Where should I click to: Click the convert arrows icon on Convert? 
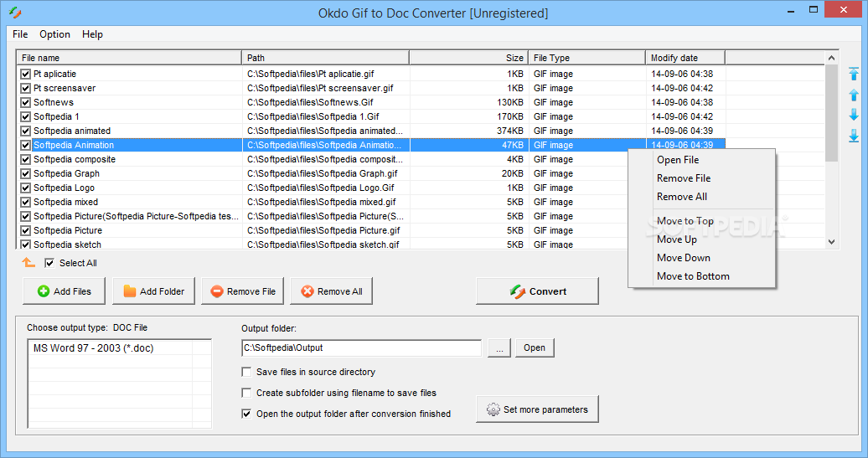coord(518,291)
